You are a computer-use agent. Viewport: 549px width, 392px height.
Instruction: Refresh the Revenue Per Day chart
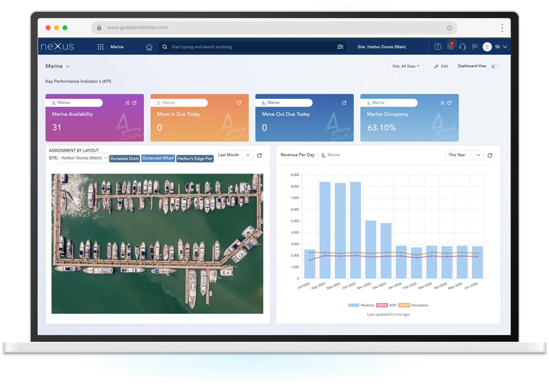pos(490,155)
